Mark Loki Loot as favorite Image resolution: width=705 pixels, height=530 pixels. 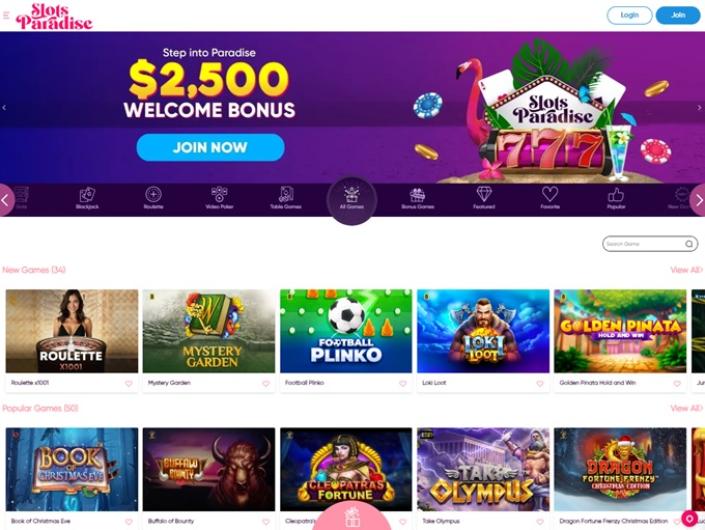pos(540,383)
